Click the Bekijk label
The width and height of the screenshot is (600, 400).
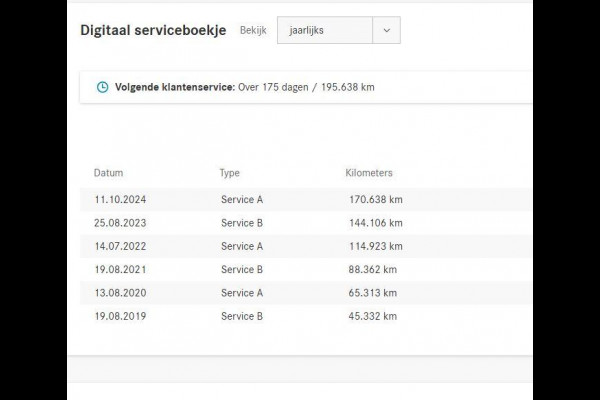tap(253, 31)
